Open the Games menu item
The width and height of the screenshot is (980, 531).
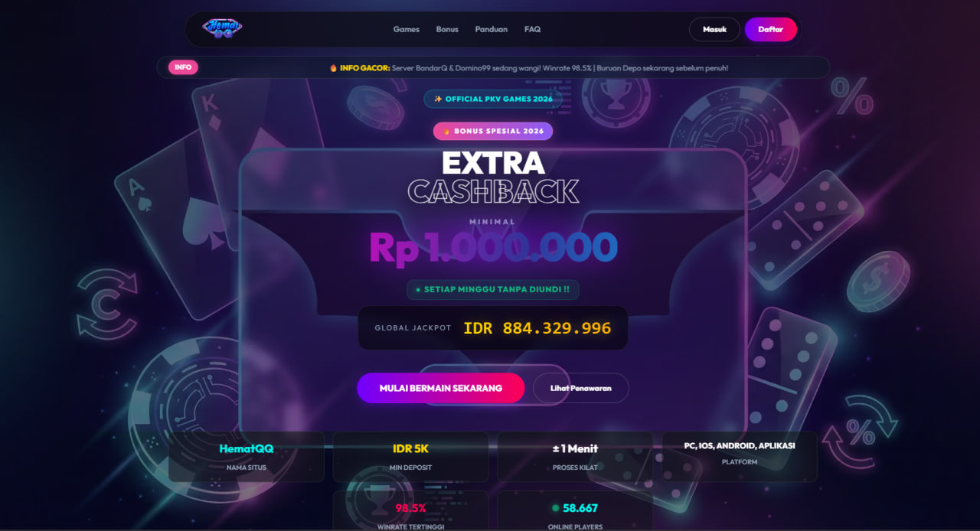pos(407,29)
